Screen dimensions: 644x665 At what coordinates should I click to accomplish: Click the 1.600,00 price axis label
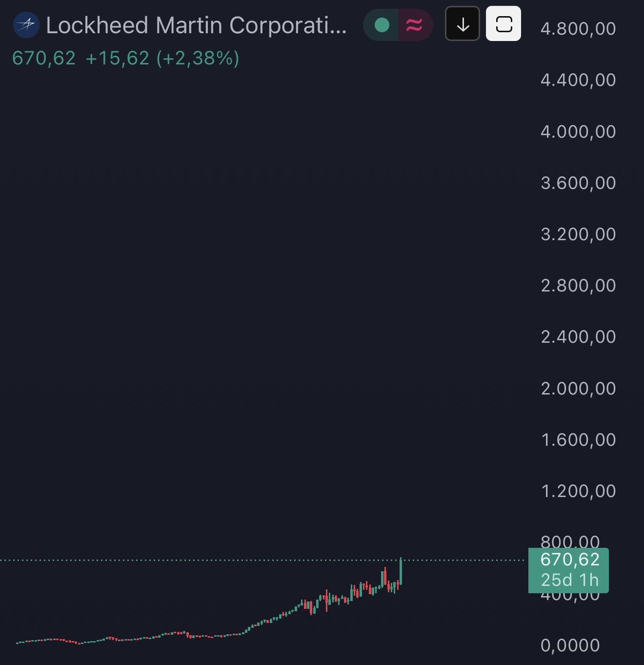pos(578,440)
